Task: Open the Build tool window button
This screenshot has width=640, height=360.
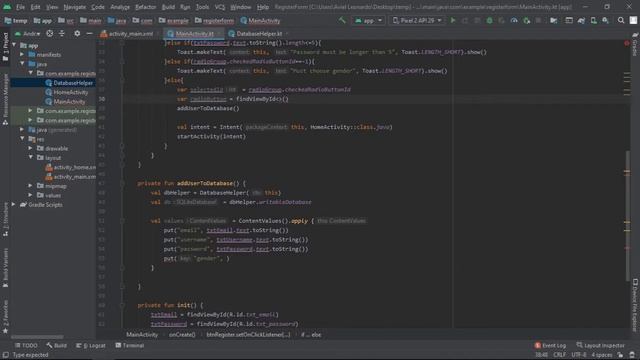Action: [x=57, y=345]
